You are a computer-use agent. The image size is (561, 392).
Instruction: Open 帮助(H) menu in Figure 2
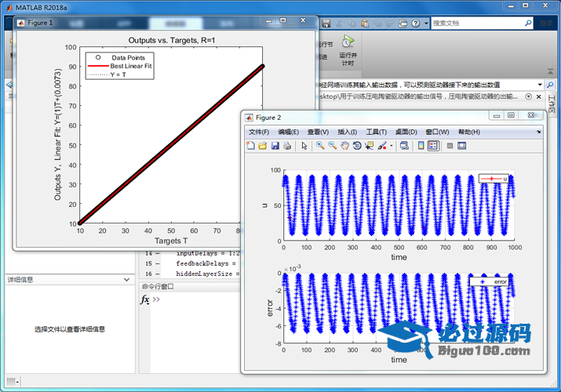click(x=469, y=132)
